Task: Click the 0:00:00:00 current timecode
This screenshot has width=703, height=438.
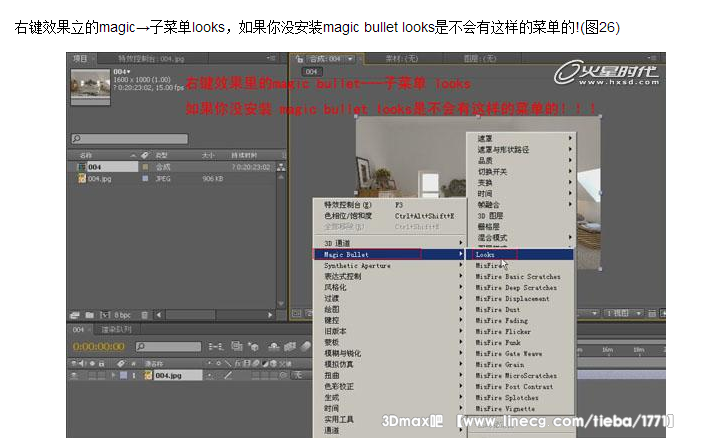Action: coord(99,347)
